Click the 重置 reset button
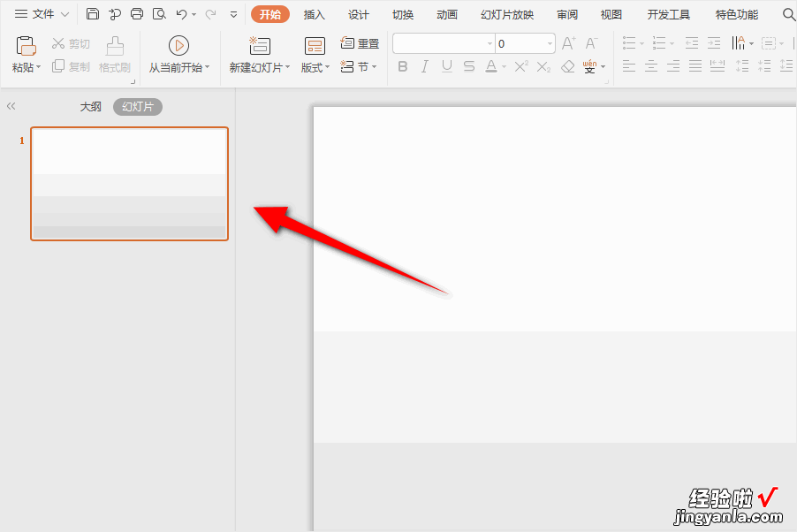The image size is (797, 532). pyautogui.click(x=360, y=43)
